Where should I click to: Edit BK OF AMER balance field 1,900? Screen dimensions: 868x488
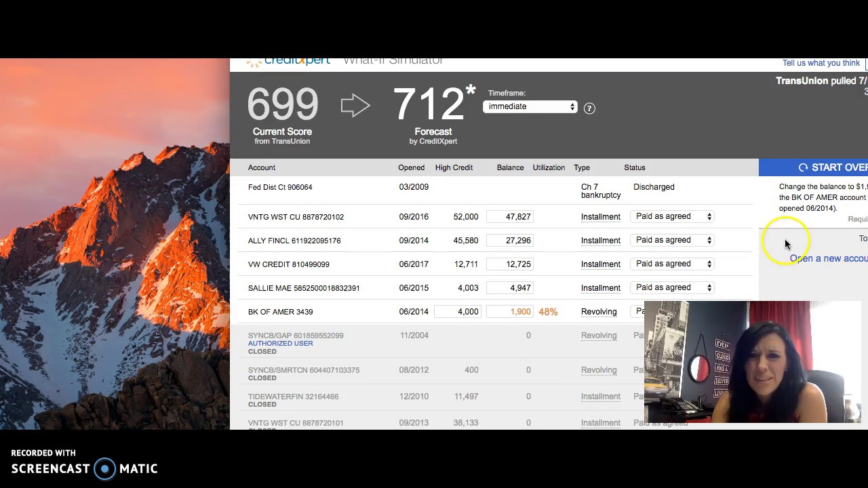tap(510, 312)
